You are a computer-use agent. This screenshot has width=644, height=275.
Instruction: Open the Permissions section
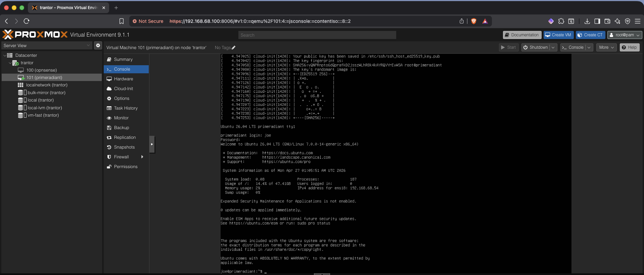point(126,167)
